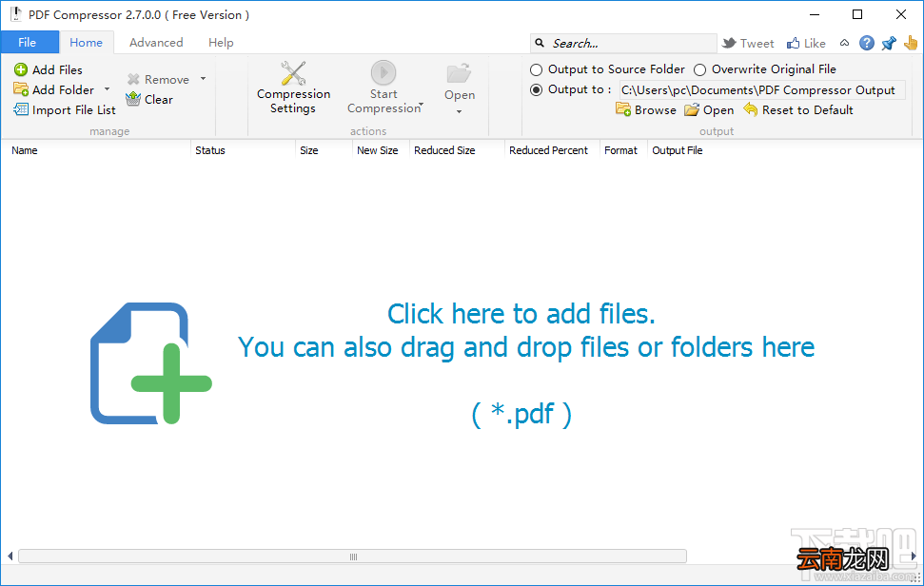Collapse the ribbon with the caret icon
The height and width of the screenshot is (586, 924).
click(844, 43)
